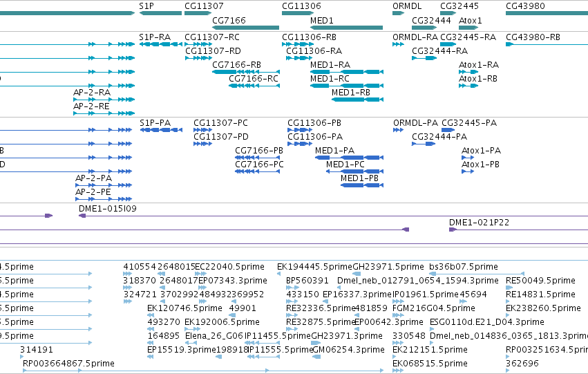Click the CG7166-RC transcript

click(x=254, y=86)
